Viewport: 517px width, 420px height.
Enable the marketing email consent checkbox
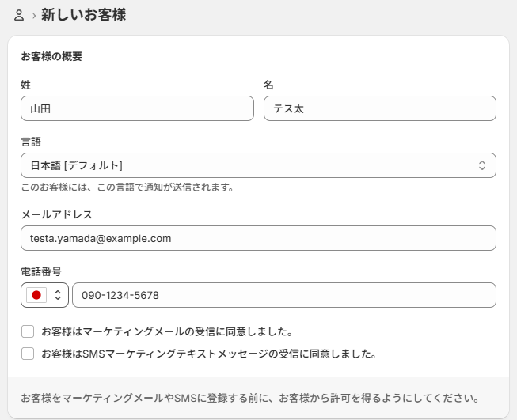click(x=28, y=331)
